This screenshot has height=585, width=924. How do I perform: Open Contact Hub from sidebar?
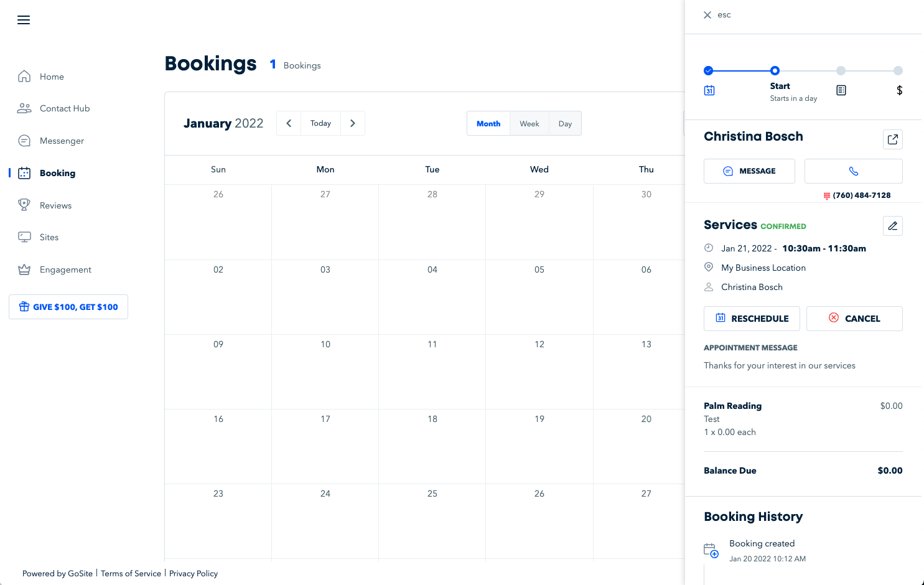tap(65, 108)
